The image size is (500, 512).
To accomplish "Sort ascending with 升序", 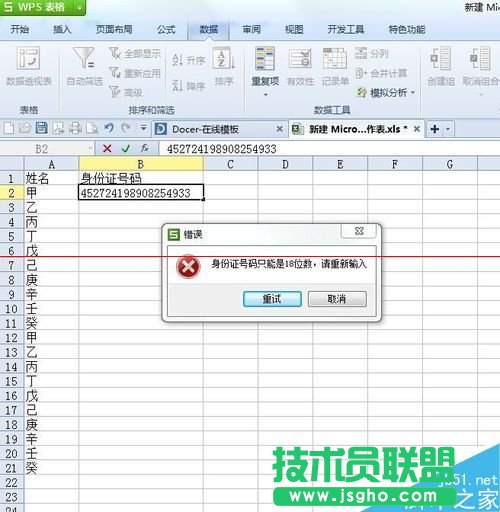I will pyautogui.click(x=188, y=60).
